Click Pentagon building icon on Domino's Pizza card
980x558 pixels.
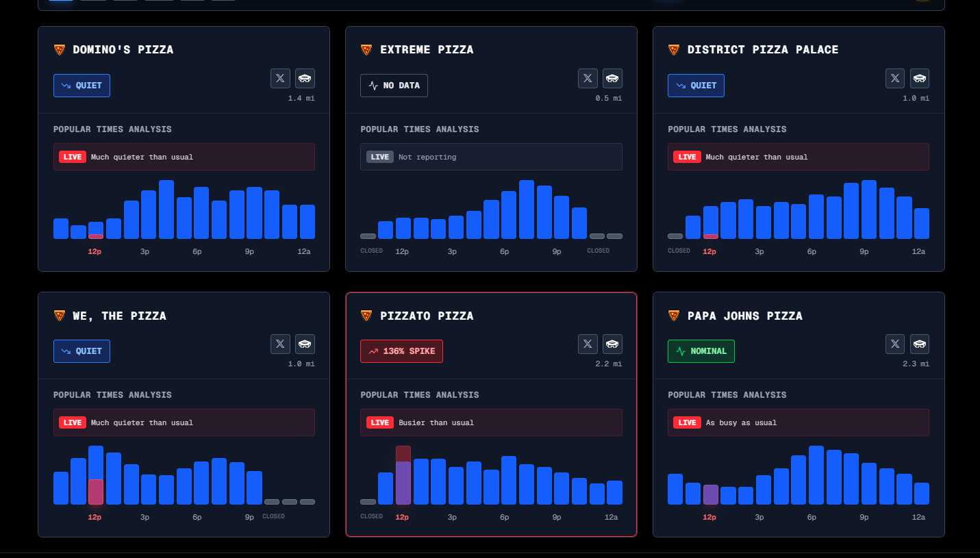click(305, 78)
